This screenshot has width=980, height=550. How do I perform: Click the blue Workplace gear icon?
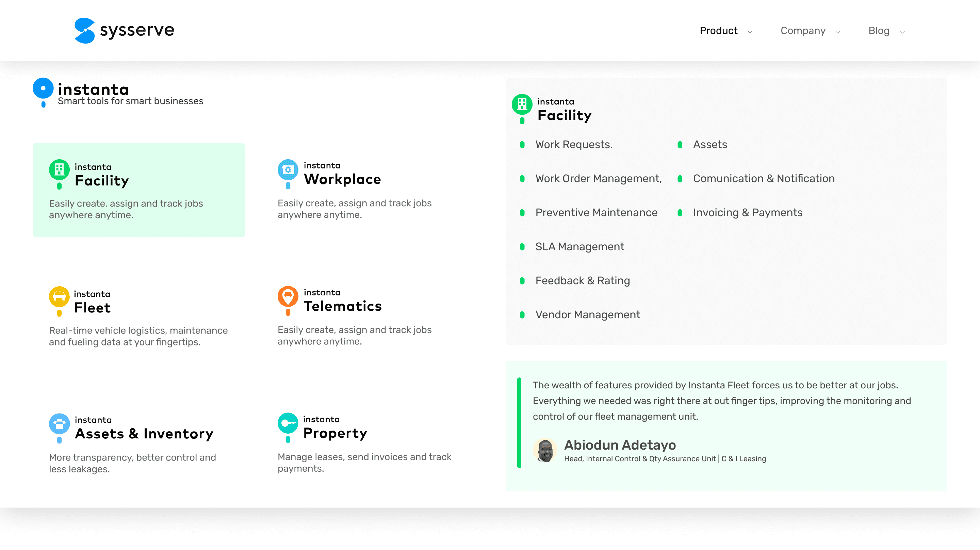[288, 169]
